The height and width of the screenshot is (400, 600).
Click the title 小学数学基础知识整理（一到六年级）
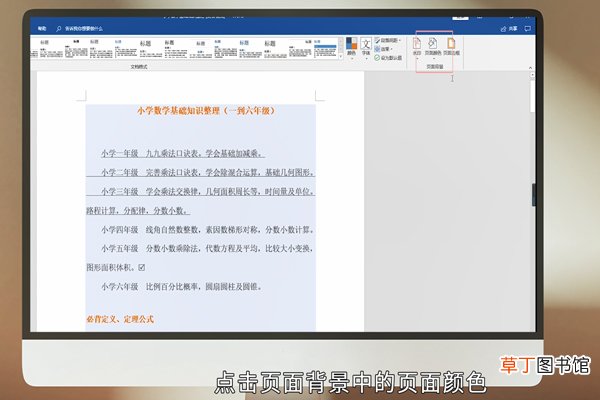206,111
